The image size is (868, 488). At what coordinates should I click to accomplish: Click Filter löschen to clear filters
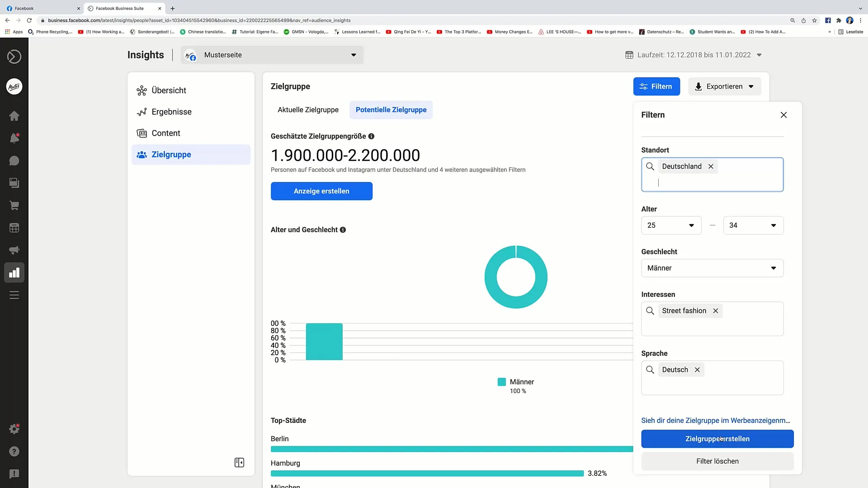[718, 460]
